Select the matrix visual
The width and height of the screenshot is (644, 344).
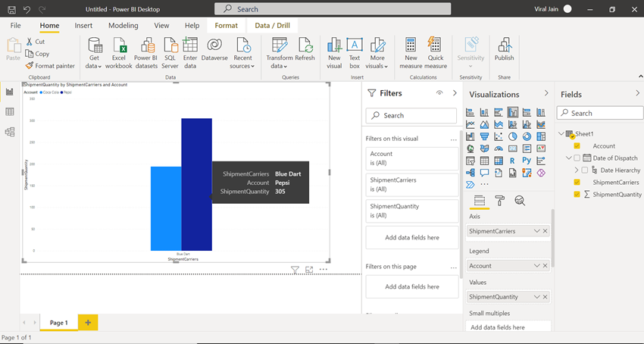499,161
